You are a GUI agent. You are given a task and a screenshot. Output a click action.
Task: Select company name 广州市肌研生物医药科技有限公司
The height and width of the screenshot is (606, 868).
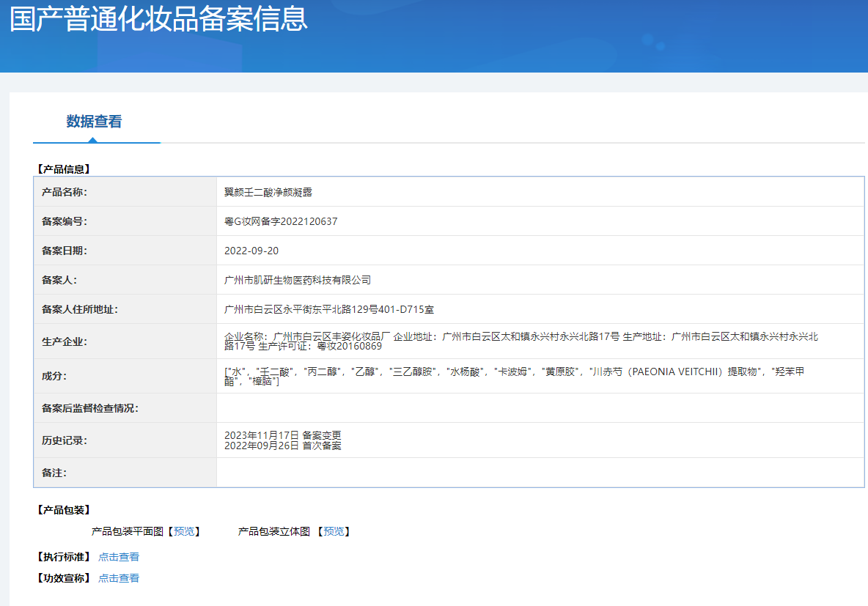click(298, 280)
